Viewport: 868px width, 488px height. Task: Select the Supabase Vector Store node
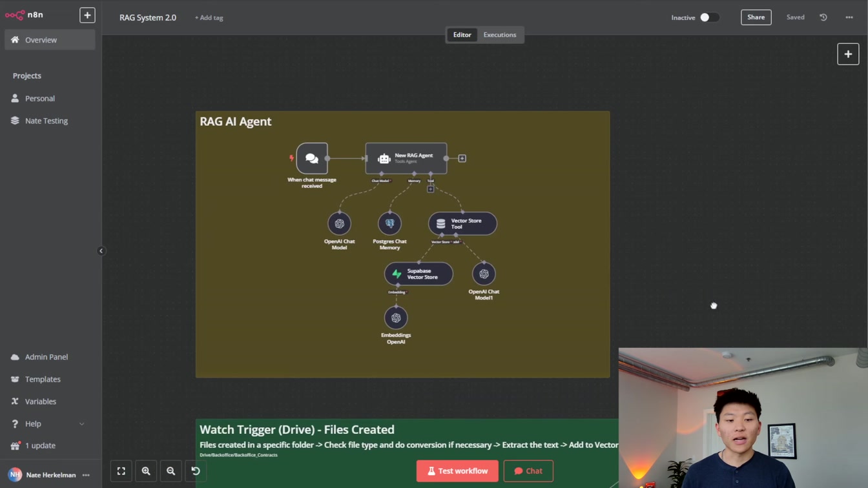tap(418, 274)
